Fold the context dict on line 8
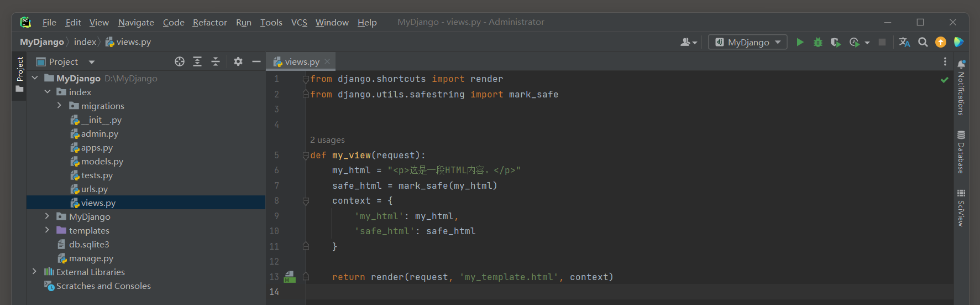This screenshot has height=305, width=980. click(x=306, y=201)
